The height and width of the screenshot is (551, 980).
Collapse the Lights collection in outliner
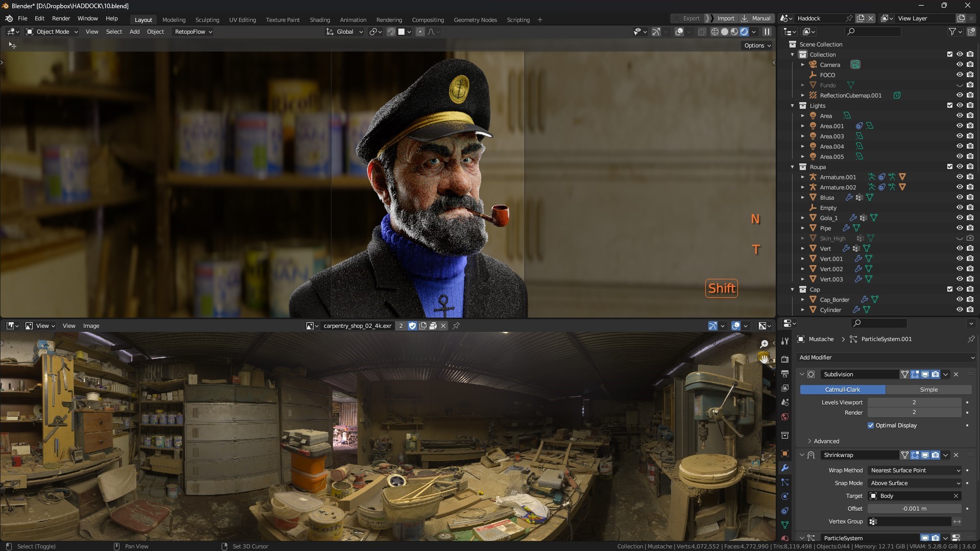click(793, 106)
